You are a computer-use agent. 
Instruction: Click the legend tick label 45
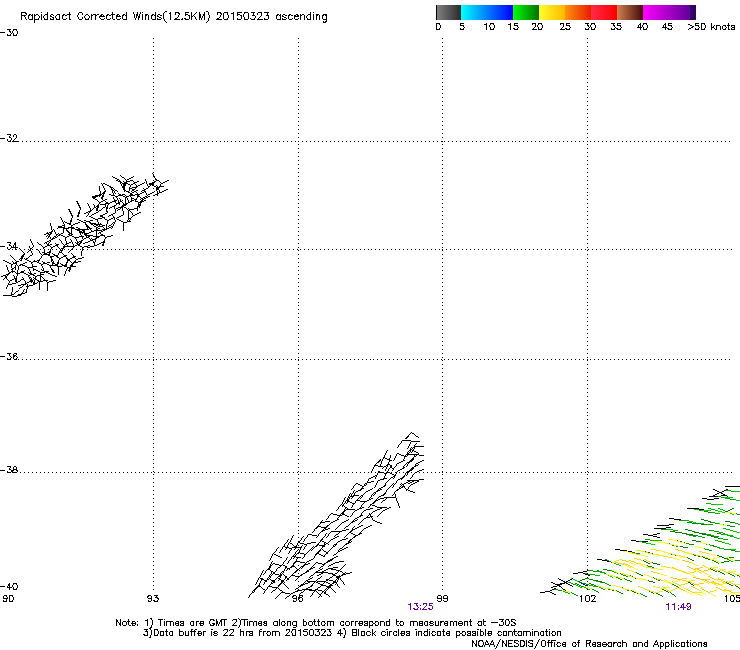(x=667, y=27)
